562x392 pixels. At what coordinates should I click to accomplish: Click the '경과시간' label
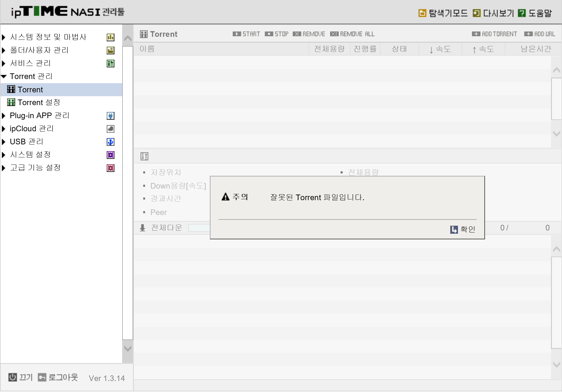click(166, 198)
